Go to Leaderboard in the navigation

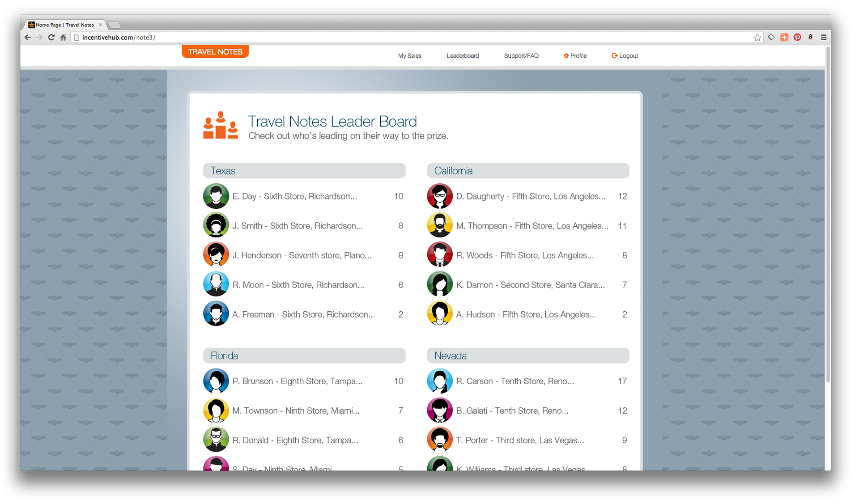(x=462, y=56)
